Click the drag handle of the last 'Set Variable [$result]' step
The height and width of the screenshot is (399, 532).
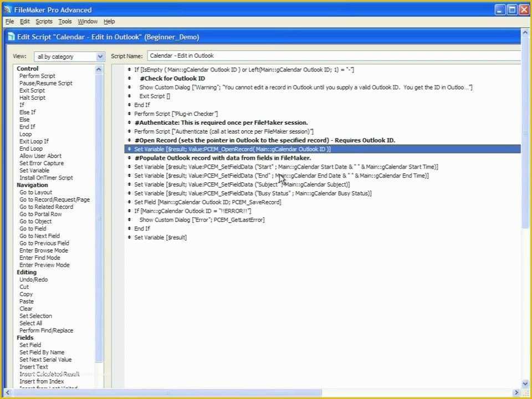click(129, 237)
